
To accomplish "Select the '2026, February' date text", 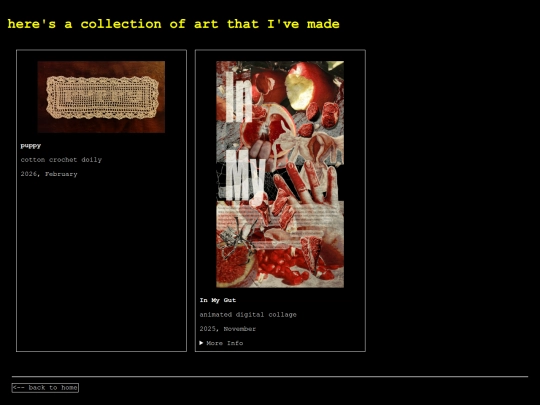I will pyautogui.click(x=49, y=174).
